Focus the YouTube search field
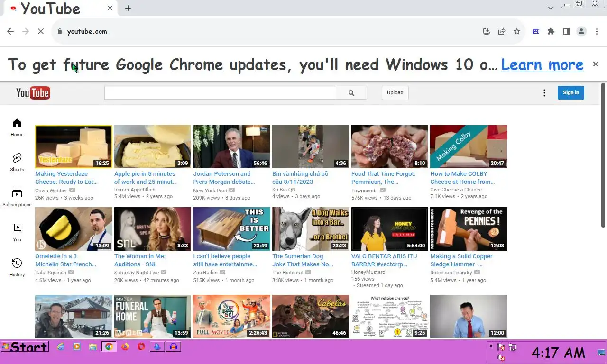The height and width of the screenshot is (364, 607). (220, 93)
